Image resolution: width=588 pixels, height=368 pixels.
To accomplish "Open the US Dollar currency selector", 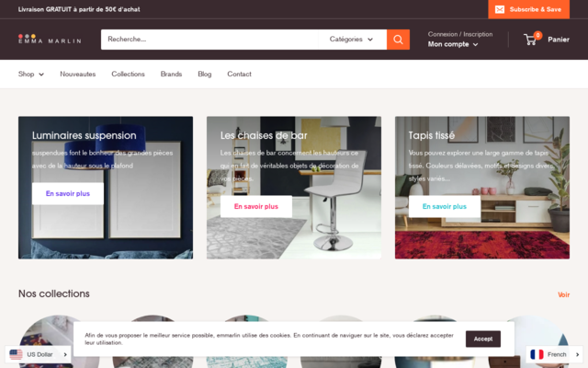I will (38, 354).
